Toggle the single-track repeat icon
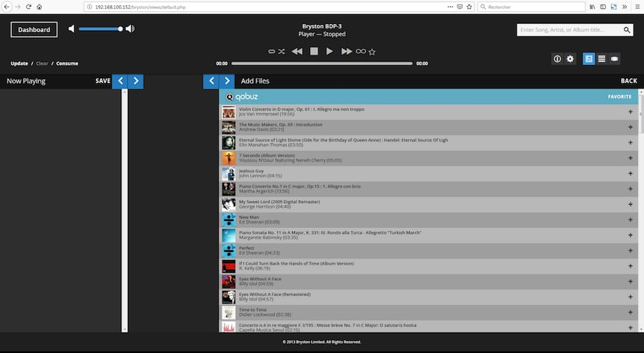 [x=272, y=52]
